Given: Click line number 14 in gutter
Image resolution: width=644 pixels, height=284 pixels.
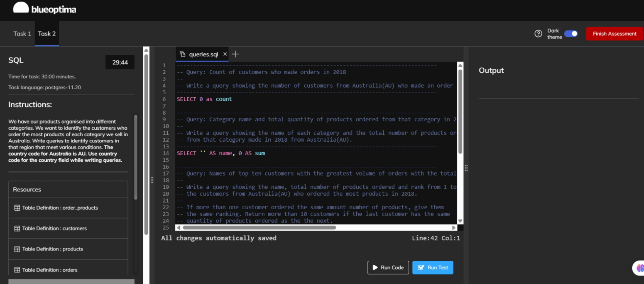Looking at the screenshot, I should pos(166,153).
